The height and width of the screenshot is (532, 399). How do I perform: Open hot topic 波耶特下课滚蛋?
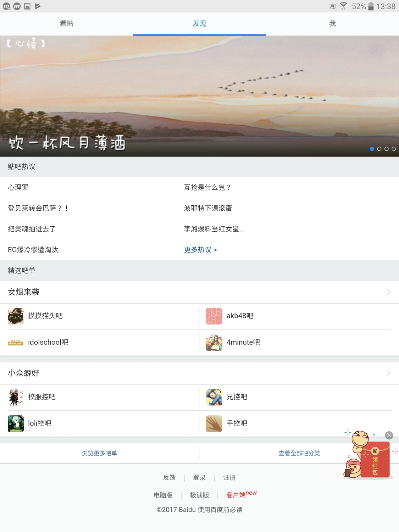pyautogui.click(x=208, y=208)
